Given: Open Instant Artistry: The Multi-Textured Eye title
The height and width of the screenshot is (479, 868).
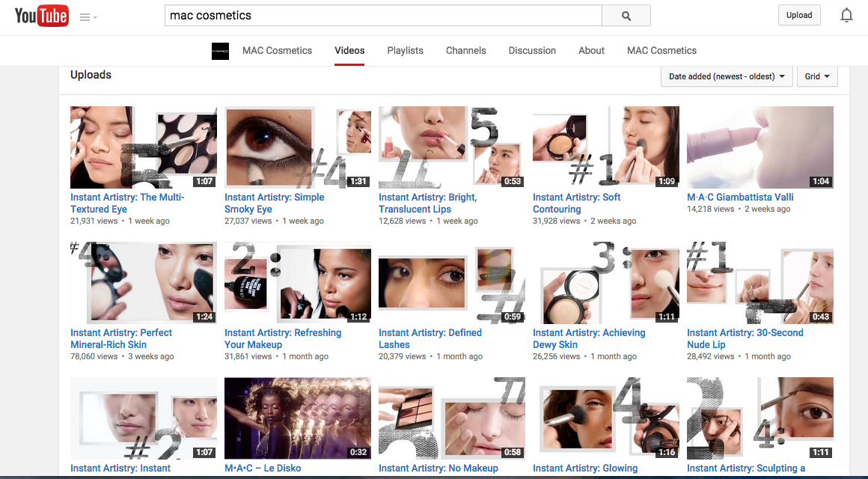Looking at the screenshot, I should [x=127, y=204].
